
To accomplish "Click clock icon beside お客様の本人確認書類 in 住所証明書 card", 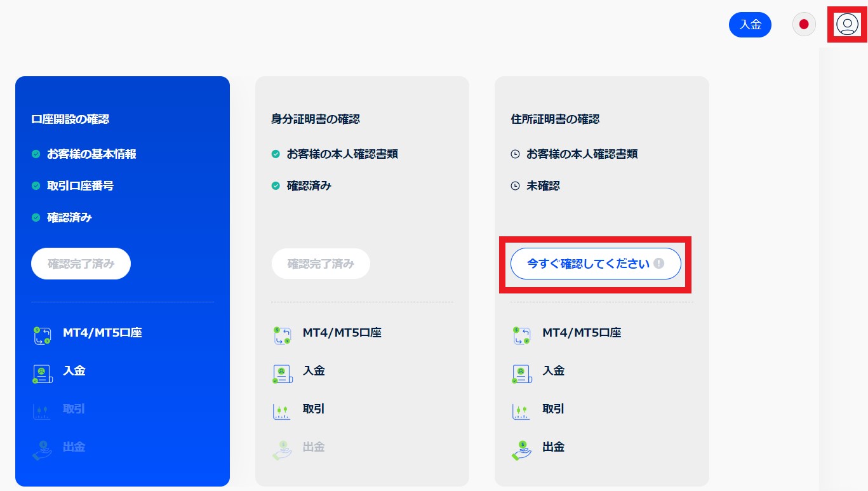I will [x=516, y=154].
